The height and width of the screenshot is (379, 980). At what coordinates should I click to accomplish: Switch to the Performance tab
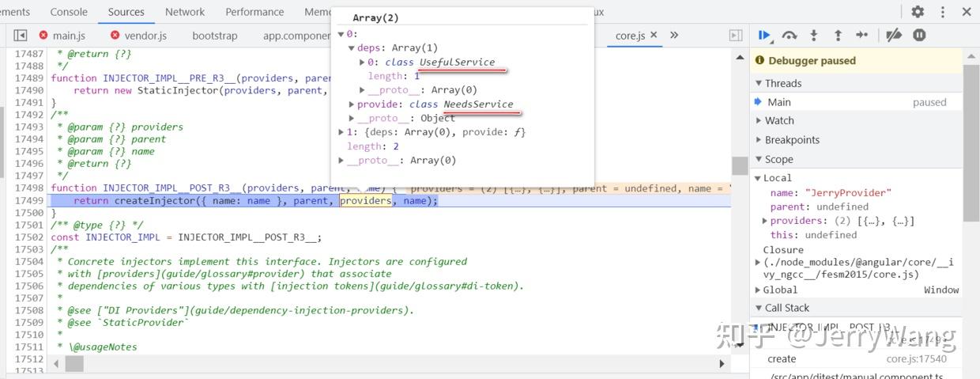click(254, 12)
